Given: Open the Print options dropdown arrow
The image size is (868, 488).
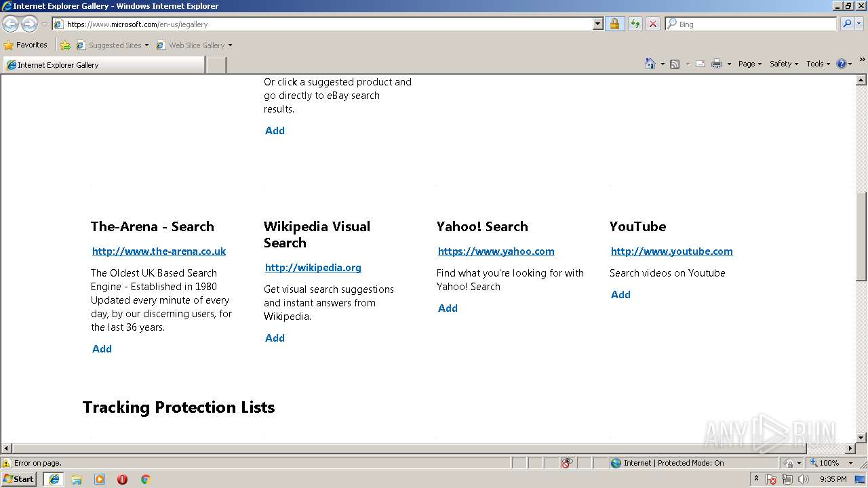Looking at the screenshot, I should [x=729, y=64].
